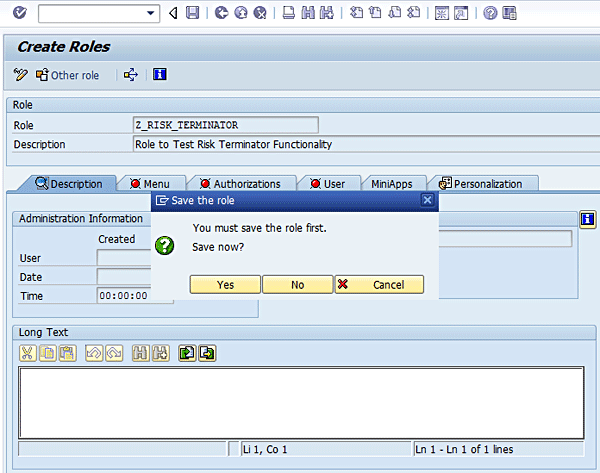600x473 pixels.
Task: Go to Next Page icon
Action: (395, 13)
